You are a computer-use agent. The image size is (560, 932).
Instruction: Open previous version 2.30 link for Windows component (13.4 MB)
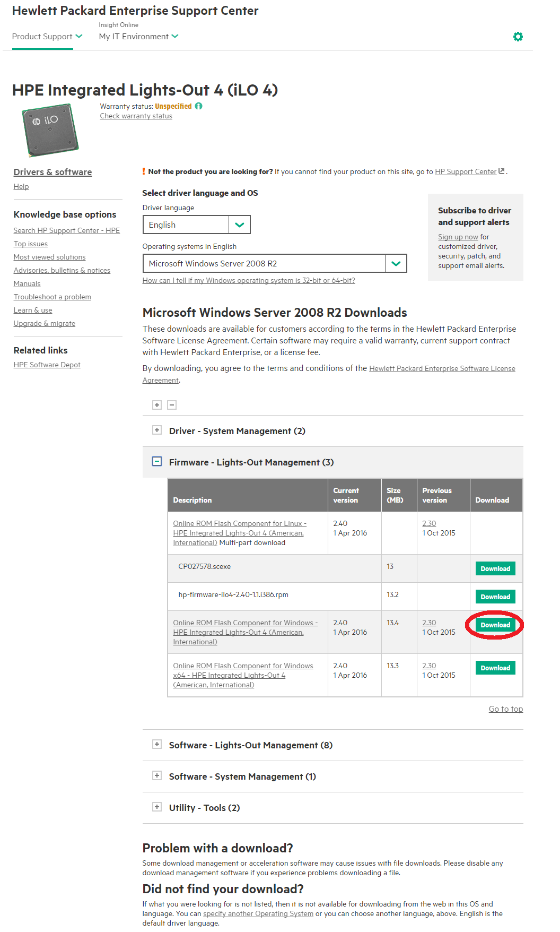429,623
